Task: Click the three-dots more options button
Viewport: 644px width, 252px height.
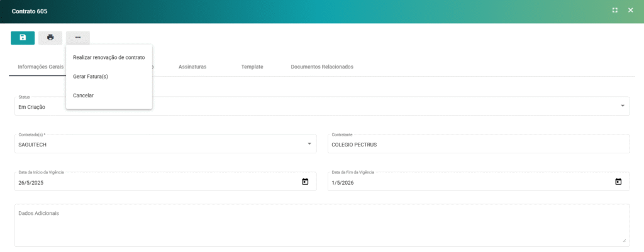Action: (x=78, y=38)
